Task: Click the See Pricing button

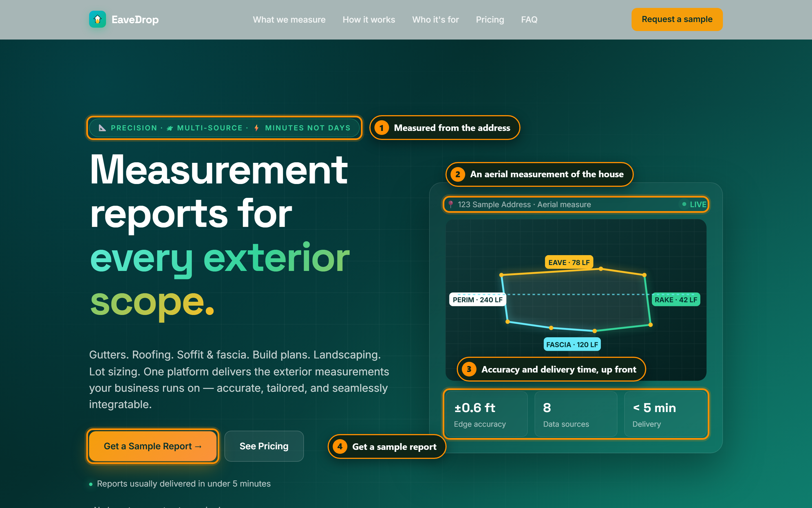Action: [264, 446]
